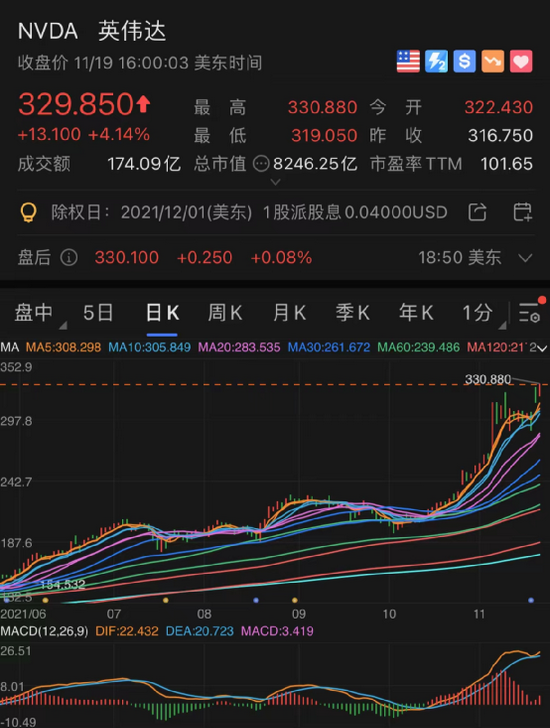
Task: Open chart settings icon with red dot
Action: coord(531,311)
